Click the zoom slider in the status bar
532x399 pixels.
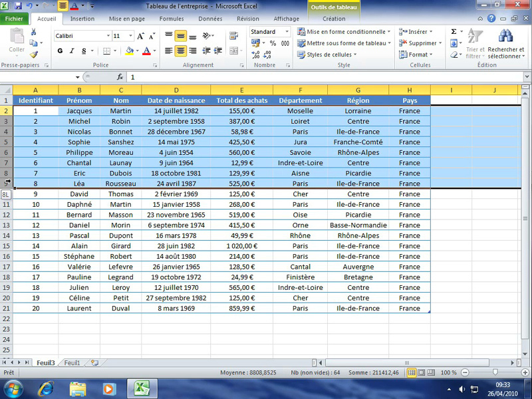tap(494, 372)
